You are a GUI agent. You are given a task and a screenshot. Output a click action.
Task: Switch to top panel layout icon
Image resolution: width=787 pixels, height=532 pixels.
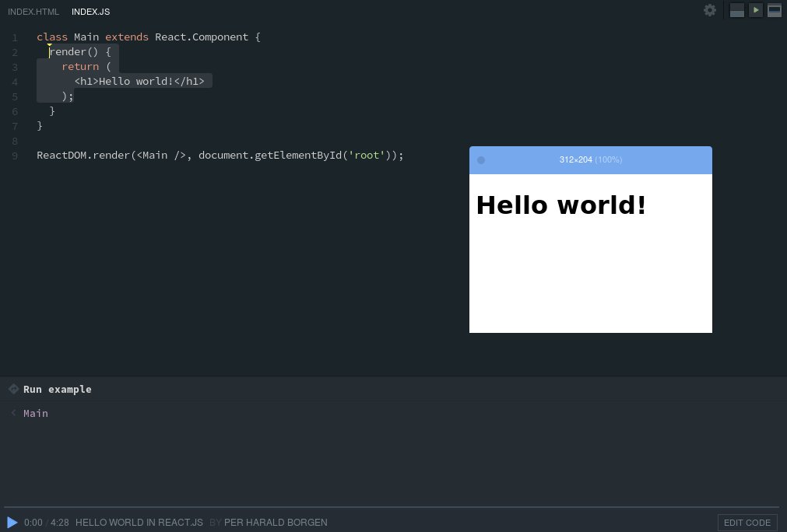point(775,10)
